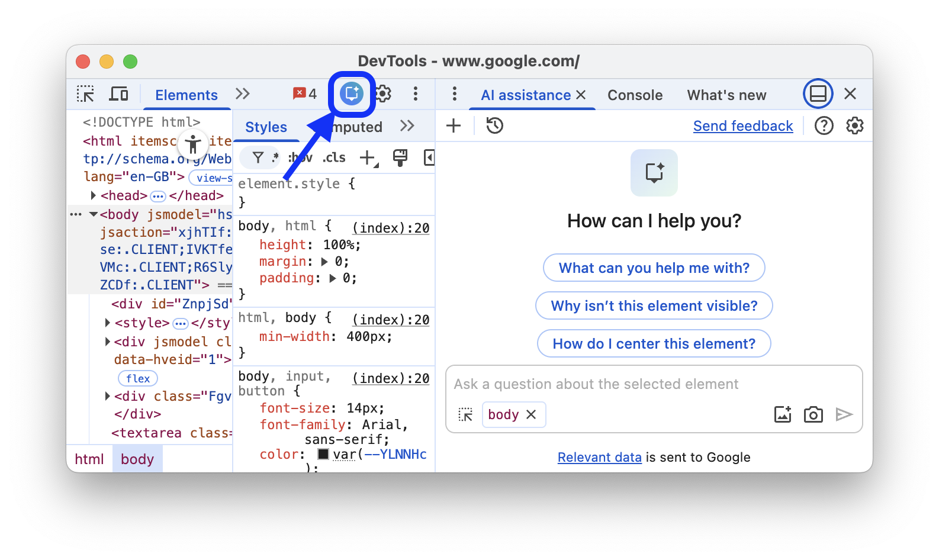The height and width of the screenshot is (560, 939).
Task: Click the AI assistance sparkle icon
Action: (x=351, y=94)
